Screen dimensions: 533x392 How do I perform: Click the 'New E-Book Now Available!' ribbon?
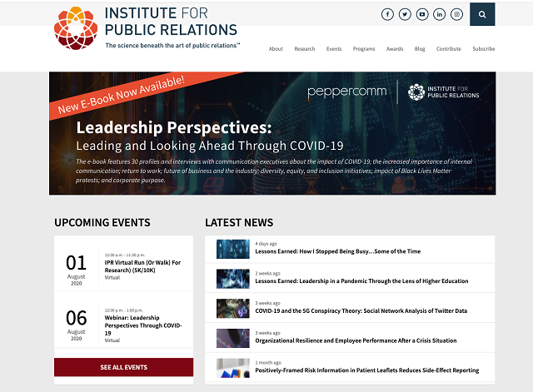coord(121,95)
